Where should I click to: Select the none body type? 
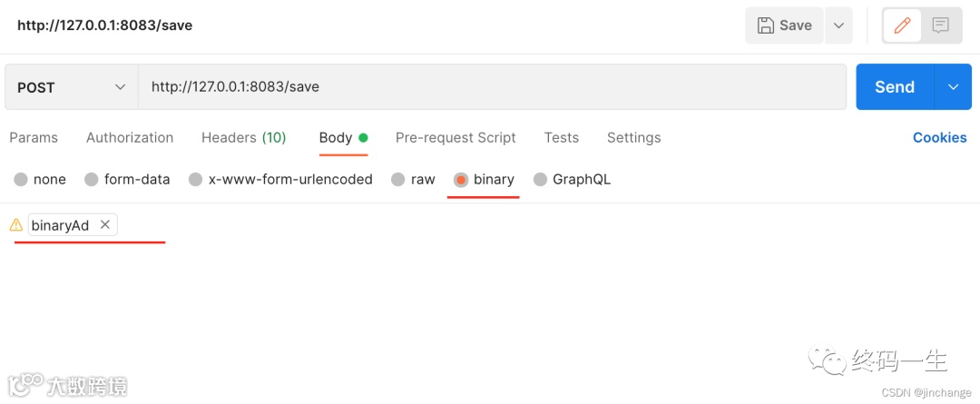(21, 180)
